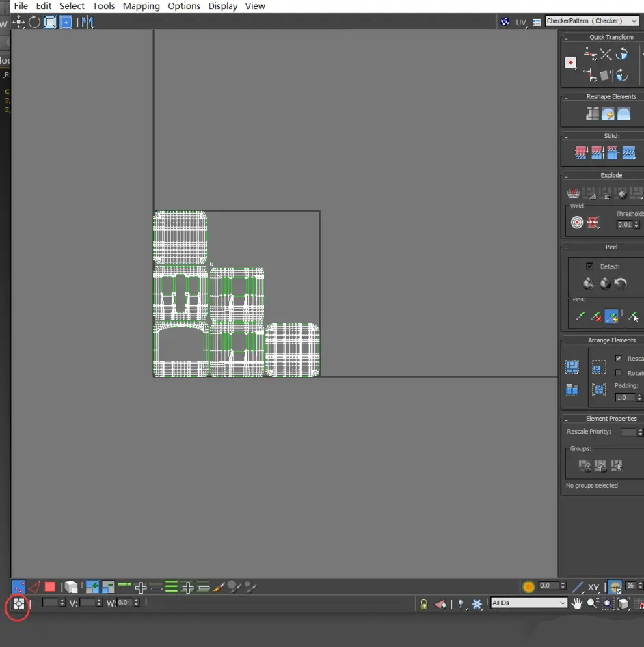Click the Straighten Selection icon in Reshape Elements
This screenshot has height=647, width=644.
pos(592,114)
